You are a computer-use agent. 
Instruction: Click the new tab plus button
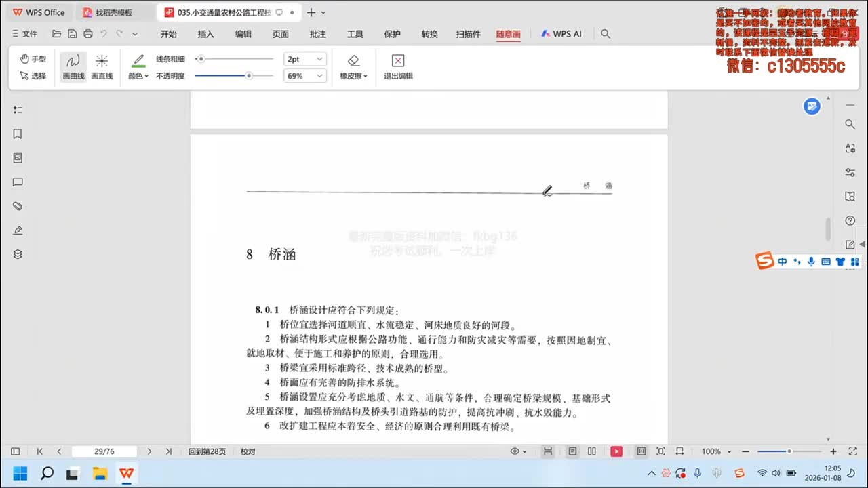(x=311, y=12)
